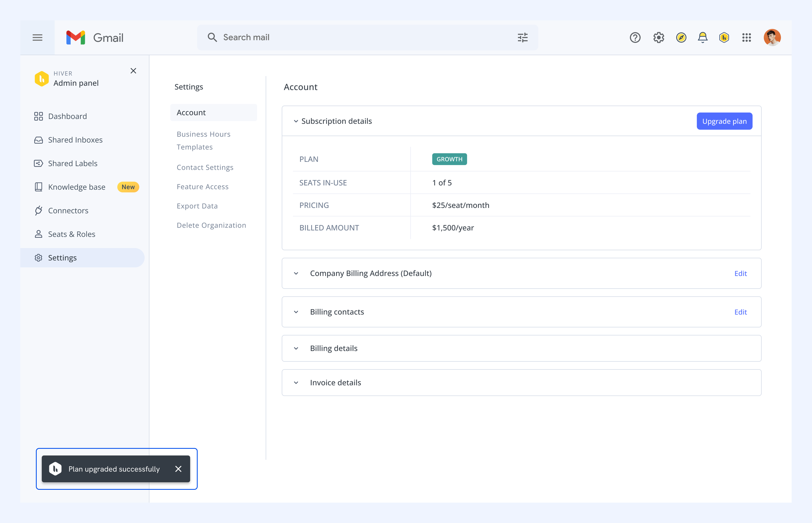The image size is (812, 523).
Task: Click the compass icon in top bar
Action: point(681,37)
